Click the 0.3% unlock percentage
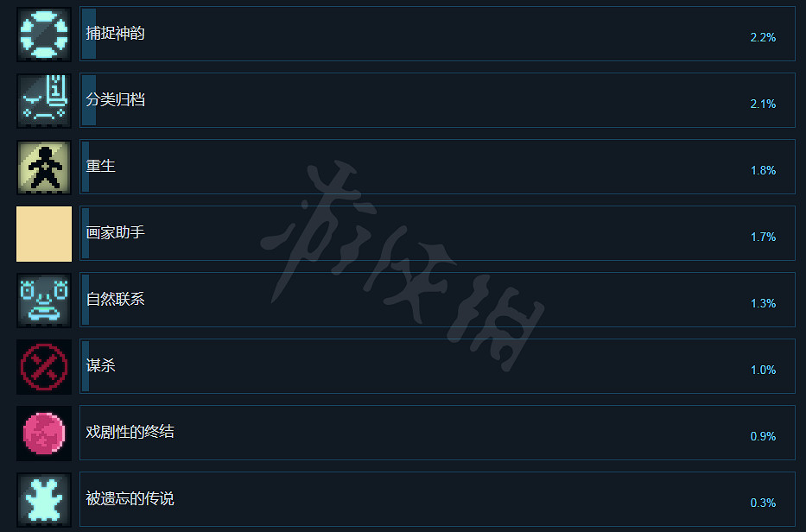806x532 pixels. pos(763,503)
